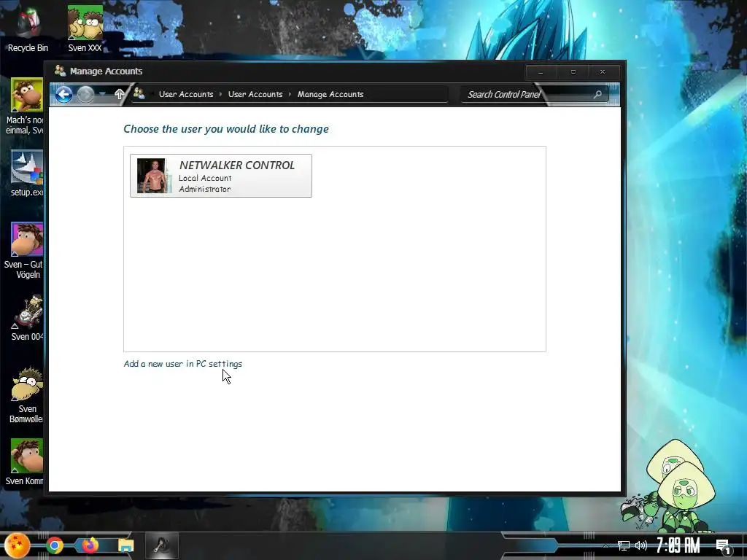This screenshot has width=747, height=560.
Task: Expand the chevron before Manage Accounts breadcrumb
Action: tap(290, 94)
